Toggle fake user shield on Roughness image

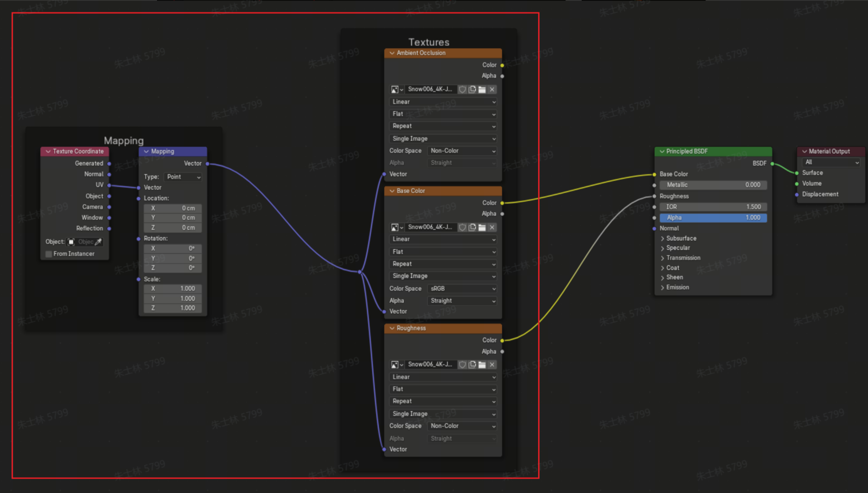tap(463, 365)
